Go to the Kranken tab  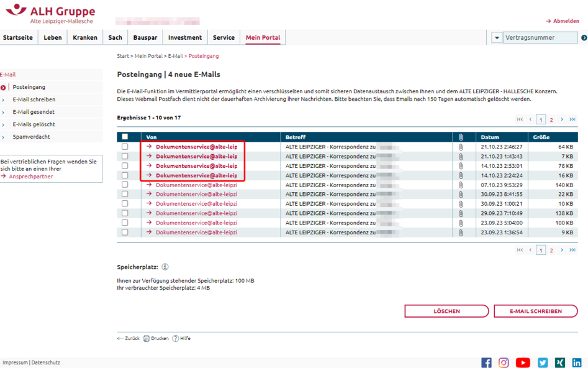click(x=85, y=37)
